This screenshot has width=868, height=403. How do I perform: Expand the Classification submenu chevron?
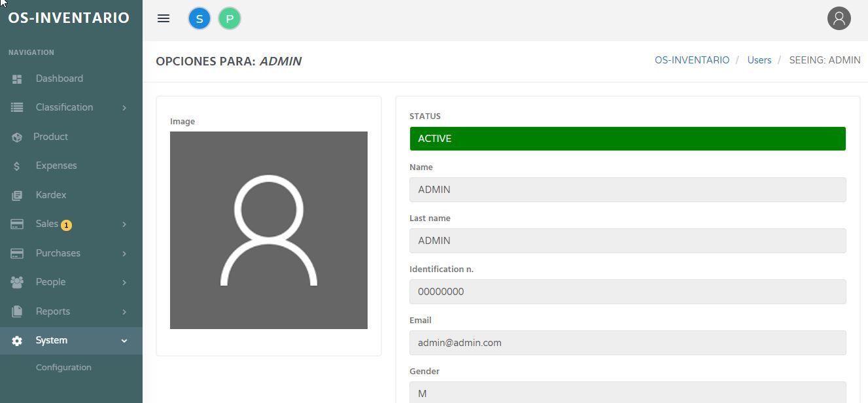point(124,108)
